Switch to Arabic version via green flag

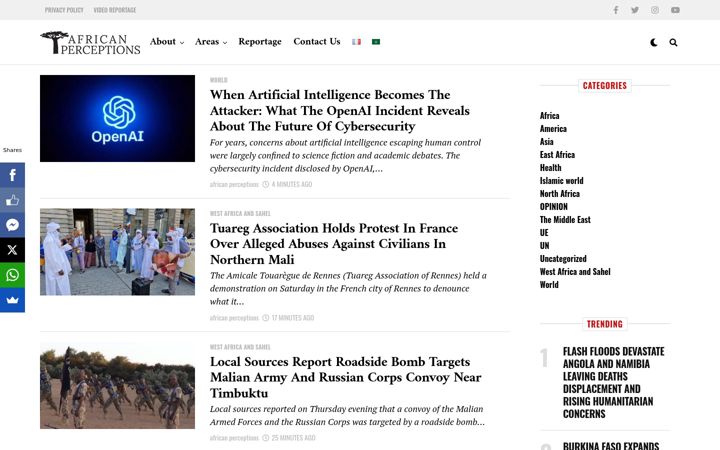376,42
